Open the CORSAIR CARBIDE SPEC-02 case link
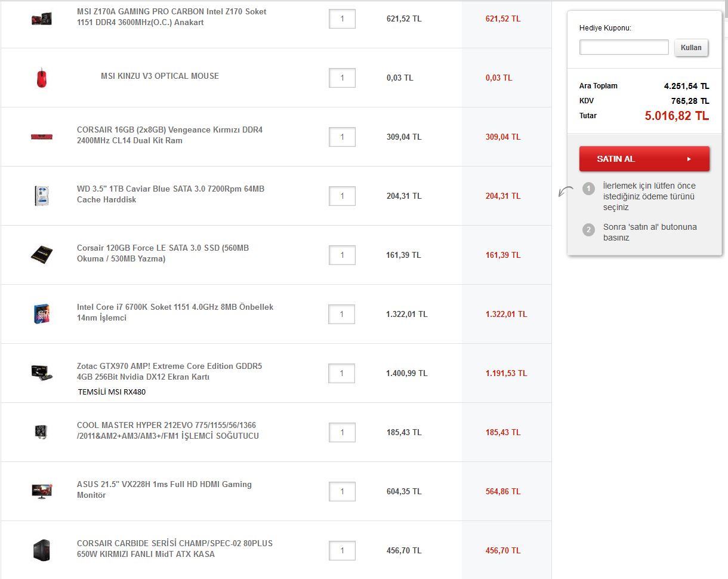The width and height of the screenshot is (728, 579). [x=175, y=549]
